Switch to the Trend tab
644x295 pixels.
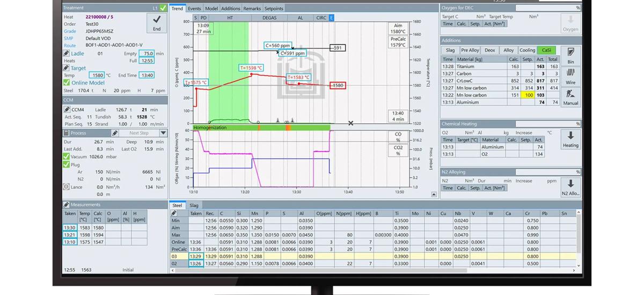click(177, 9)
